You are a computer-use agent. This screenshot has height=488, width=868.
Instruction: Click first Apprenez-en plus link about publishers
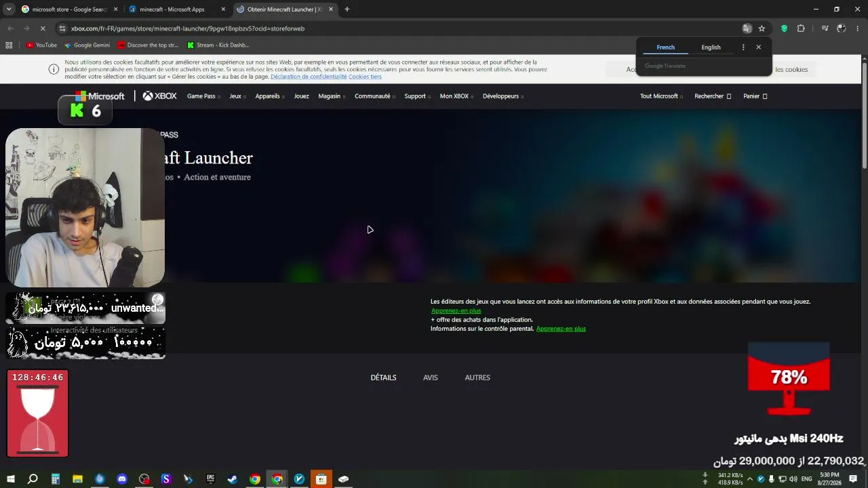click(456, 310)
